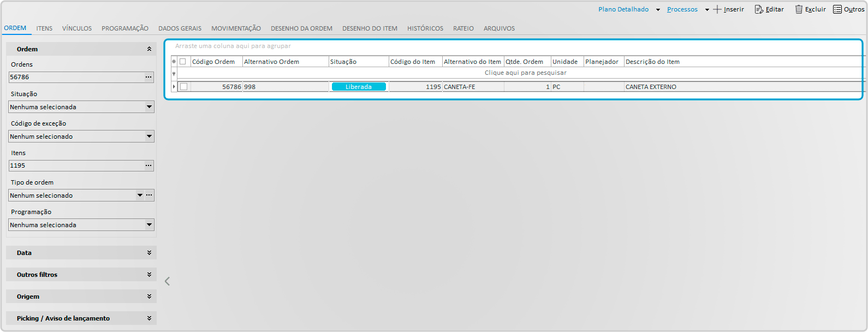Open the Outros list icon

pyautogui.click(x=837, y=9)
